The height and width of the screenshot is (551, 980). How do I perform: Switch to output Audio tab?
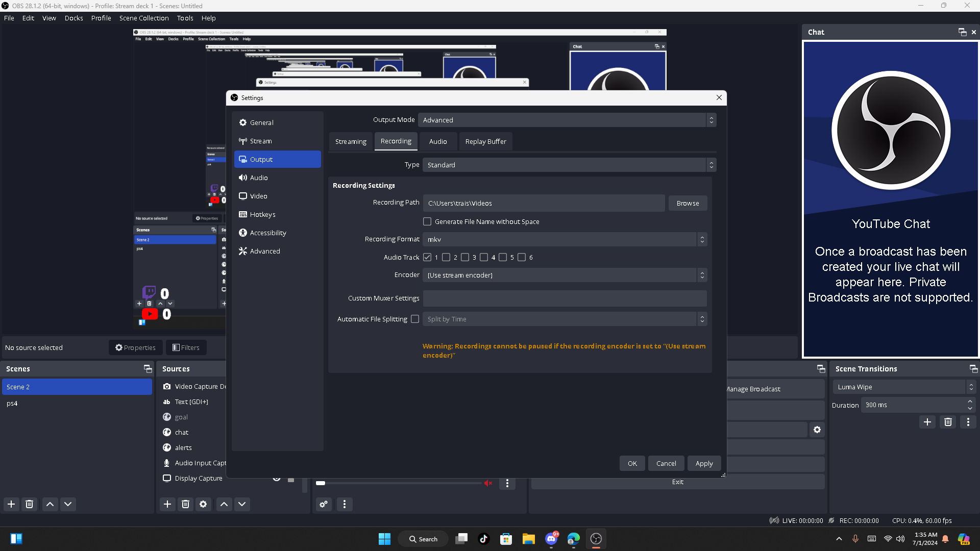click(x=438, y=141)
